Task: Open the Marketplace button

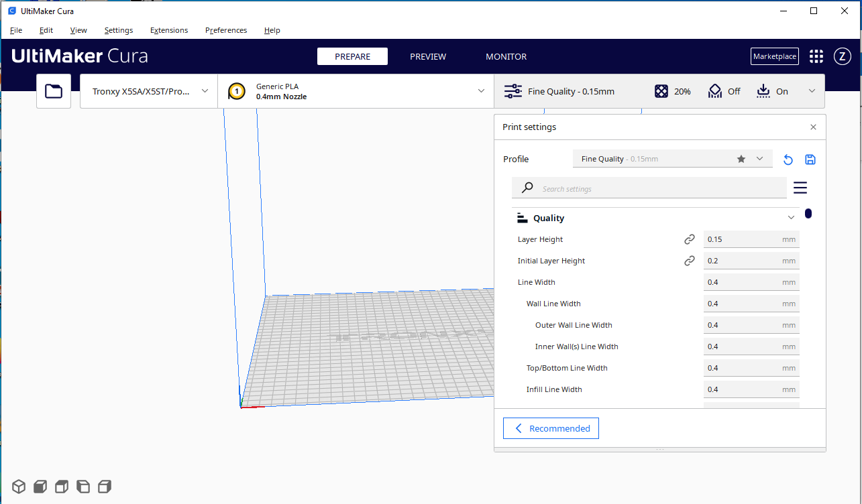Action: tap(774, 56)
